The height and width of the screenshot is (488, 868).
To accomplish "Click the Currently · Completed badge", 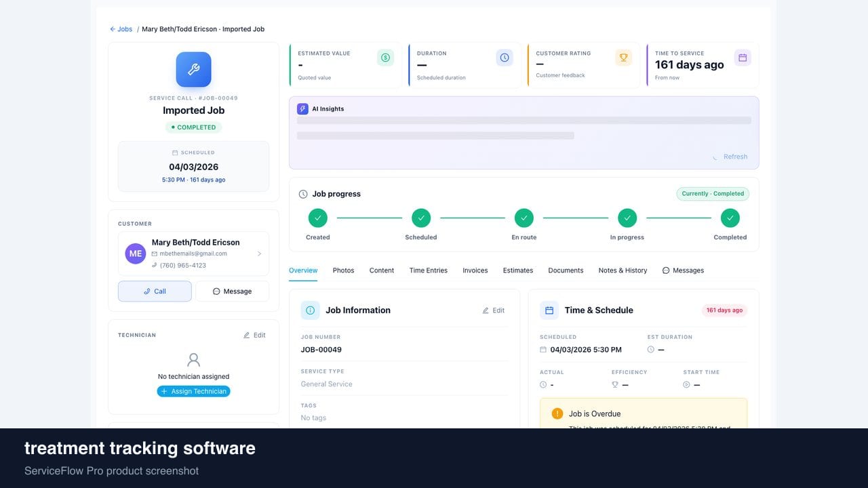I will pos(713,194).
